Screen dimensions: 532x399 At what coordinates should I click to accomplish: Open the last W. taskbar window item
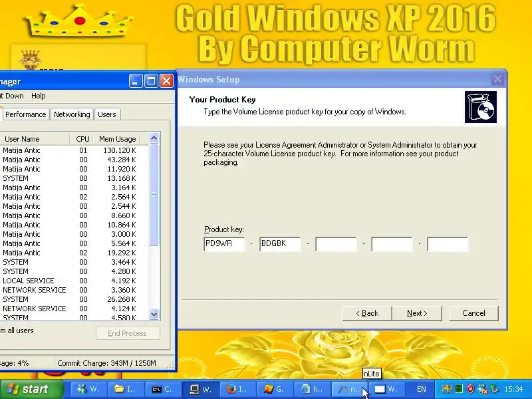386,389
